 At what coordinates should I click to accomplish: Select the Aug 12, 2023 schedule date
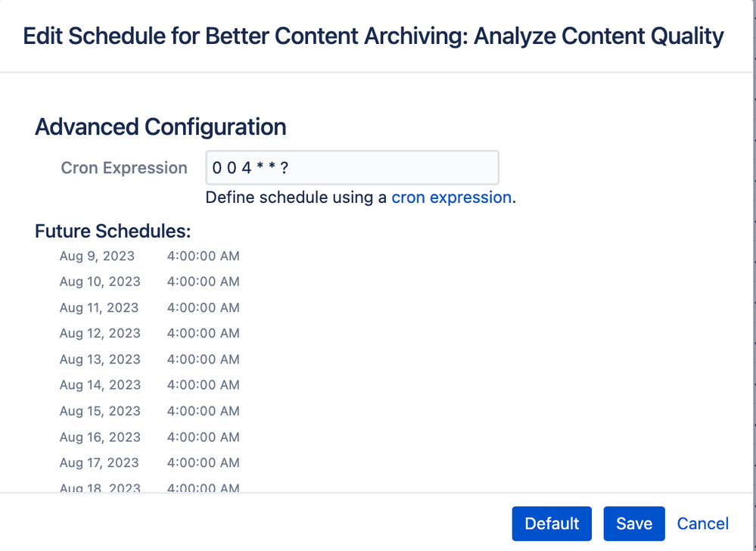(x=100, y=333)
